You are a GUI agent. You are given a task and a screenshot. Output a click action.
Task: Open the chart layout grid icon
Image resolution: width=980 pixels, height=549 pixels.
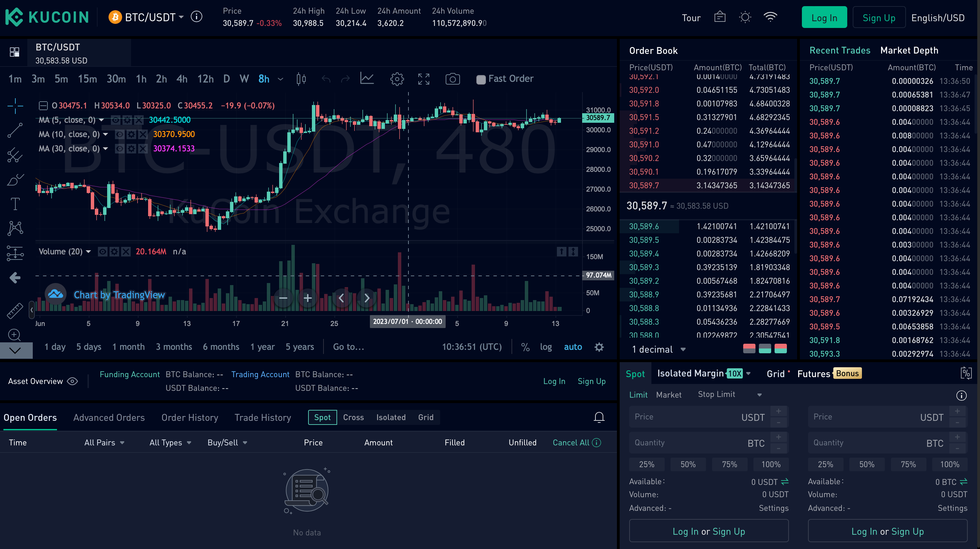coord(14,52)
